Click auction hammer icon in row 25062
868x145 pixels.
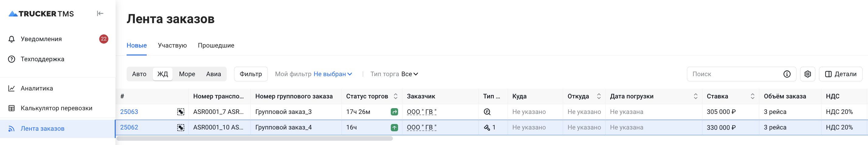pyautogui.click(x=487, y=127)
